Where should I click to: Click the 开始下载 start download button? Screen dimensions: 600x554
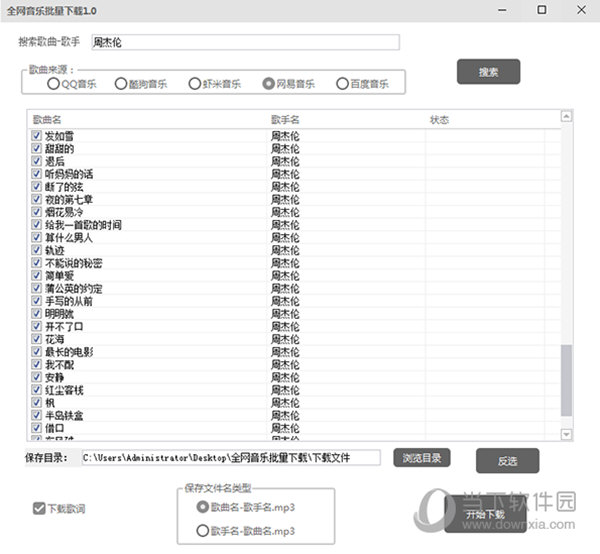click(485, 513)
